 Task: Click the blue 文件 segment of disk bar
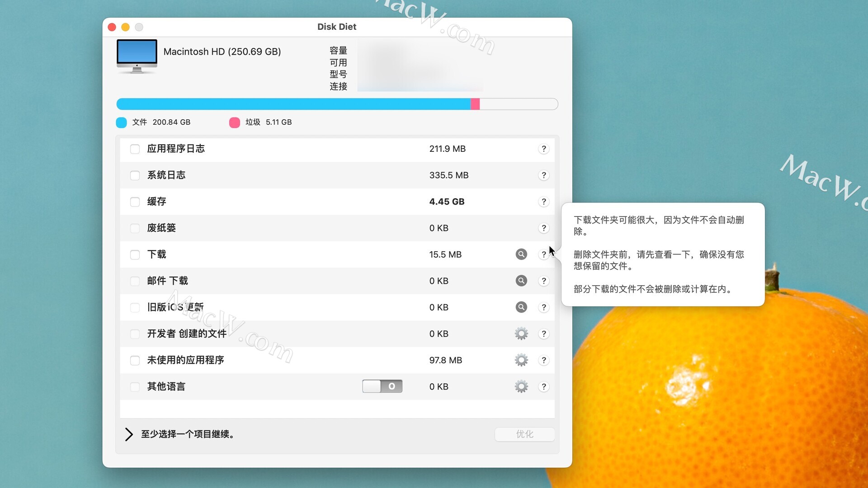click(293, 104)
